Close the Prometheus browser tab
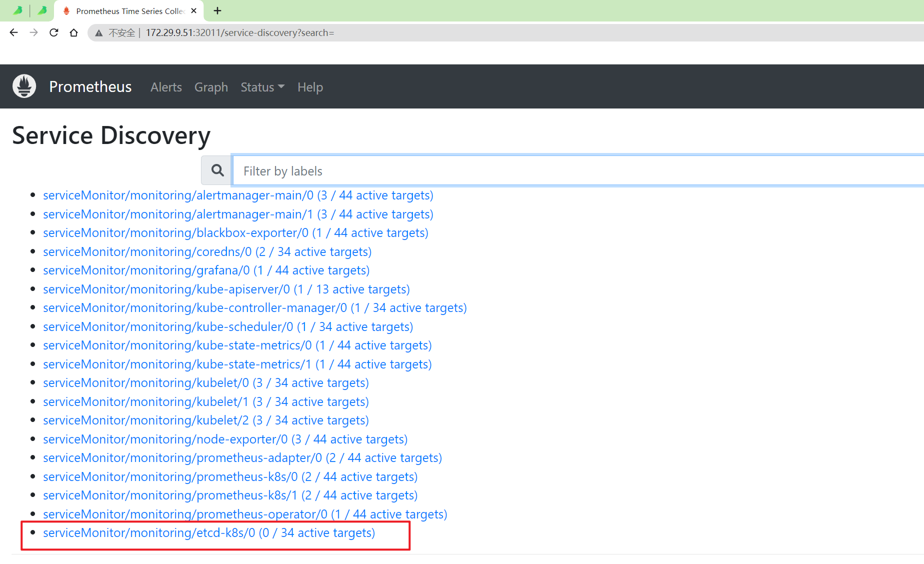The image size is (924, 564). pyautogui.click(x=194, y=11)
